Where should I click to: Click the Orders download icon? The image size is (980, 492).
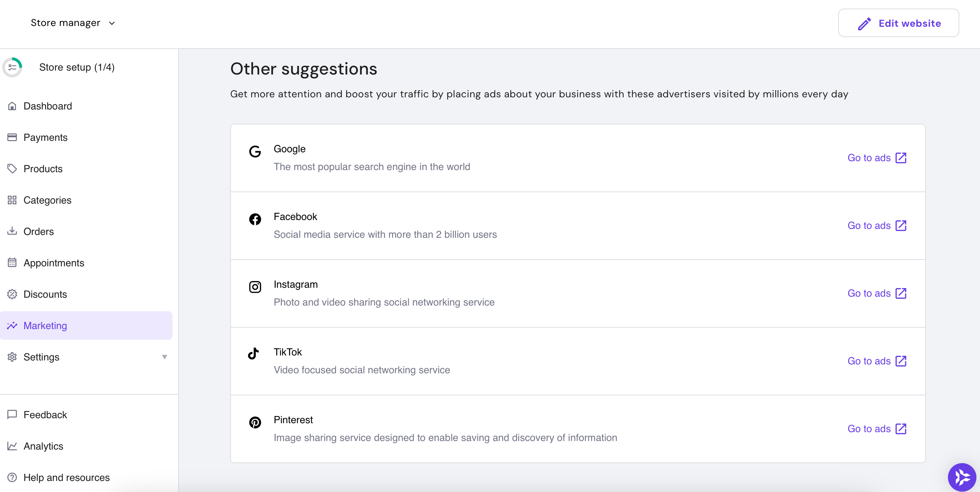pyautogui.click(x=12, y=231)
